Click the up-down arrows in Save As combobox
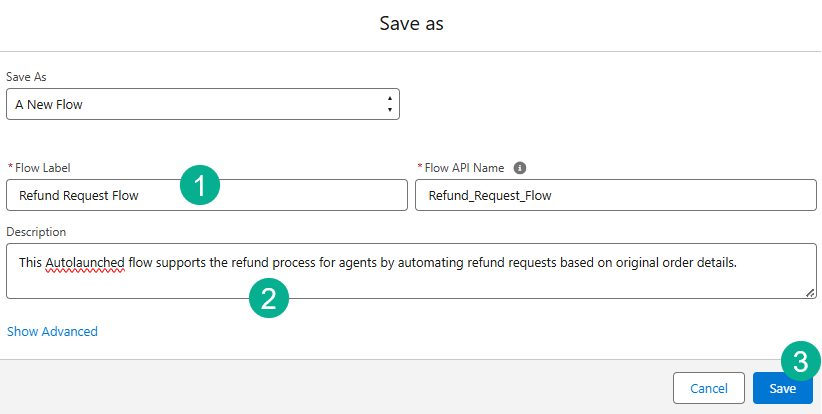Viewport: 822px width, 414px height. (x=389, y=104)
